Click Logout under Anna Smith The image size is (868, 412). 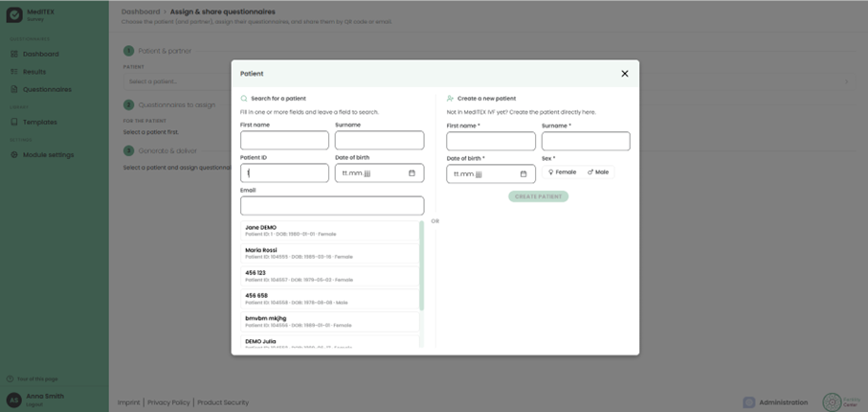pos(33,404)
